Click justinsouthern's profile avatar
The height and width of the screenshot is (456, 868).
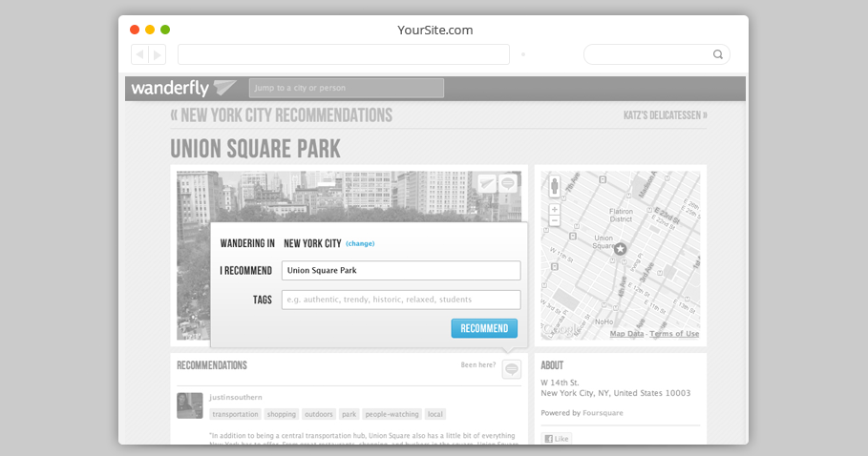[189, 405]
